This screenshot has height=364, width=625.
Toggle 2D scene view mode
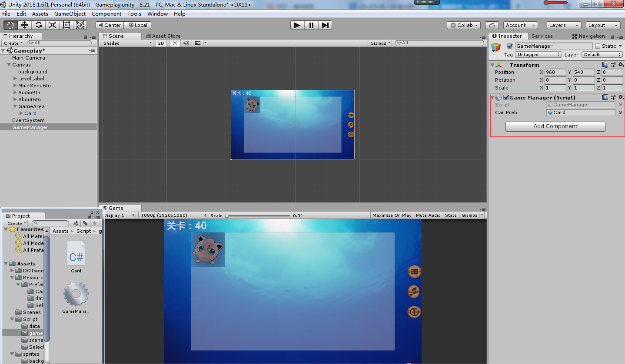(x=161, y=43)
